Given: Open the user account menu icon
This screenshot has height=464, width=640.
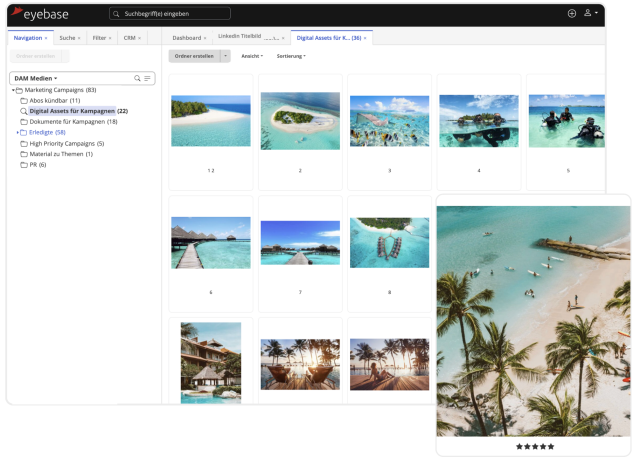Looking at the screenshot, I should pyautogui.click(x=589, y=14).
